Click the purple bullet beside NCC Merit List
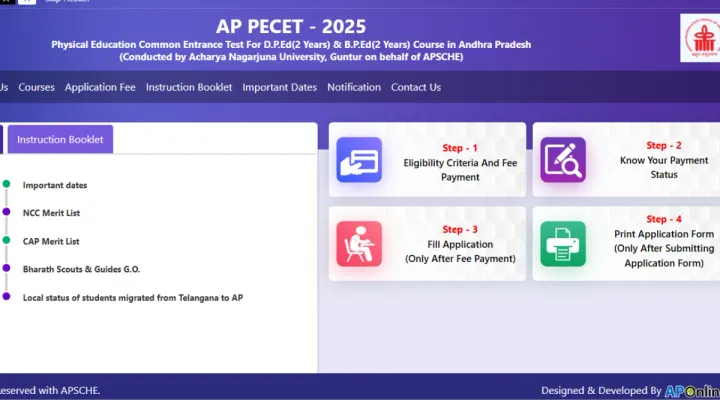 (6, 213)
